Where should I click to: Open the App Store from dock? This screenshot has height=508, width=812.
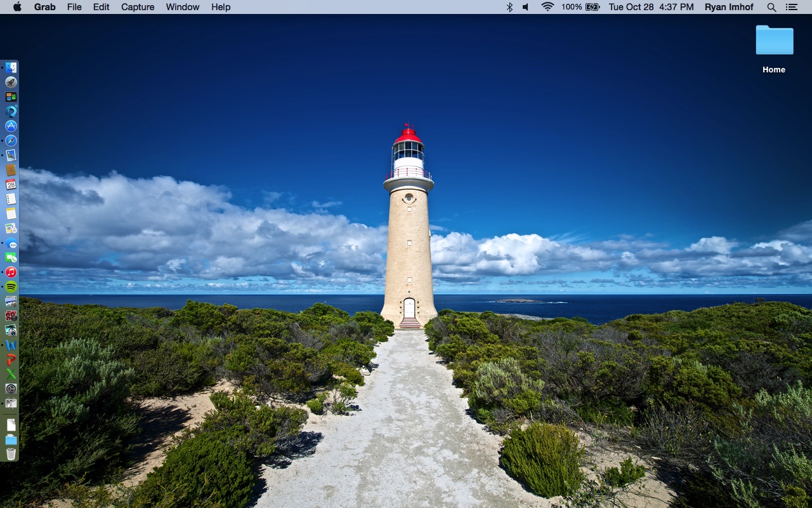[x=11, y=126]
